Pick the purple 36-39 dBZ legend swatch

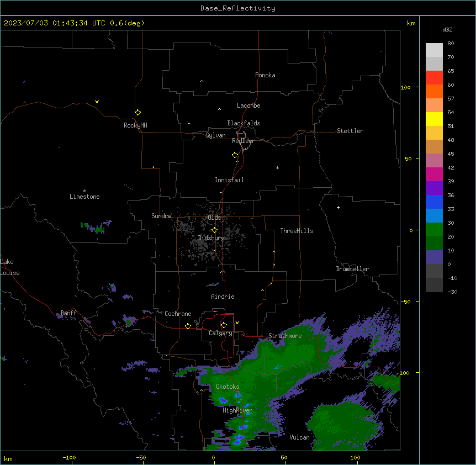[434, 188]
